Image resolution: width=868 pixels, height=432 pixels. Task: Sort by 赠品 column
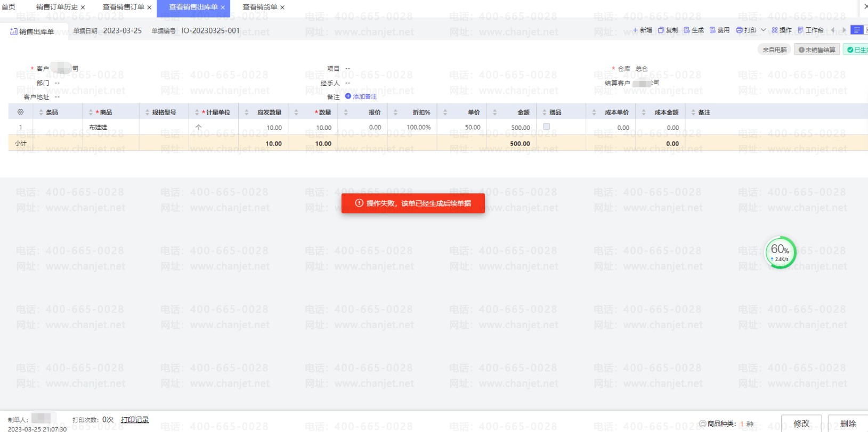coord(544,112)
